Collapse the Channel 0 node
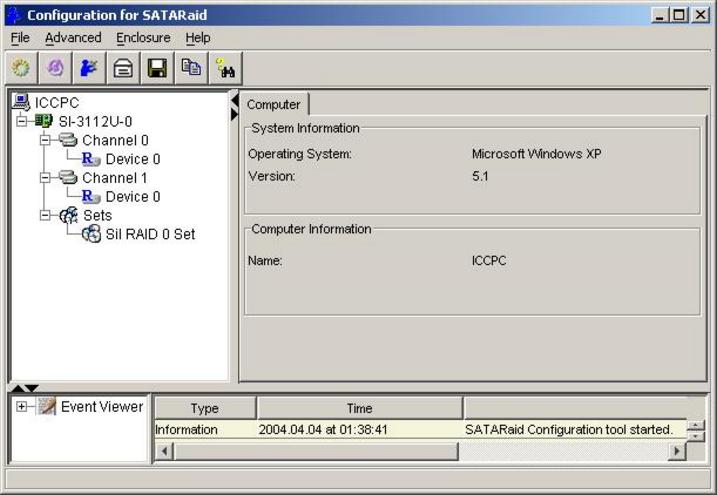This screenshot has height=495, width=717. (x=45, y=140)
